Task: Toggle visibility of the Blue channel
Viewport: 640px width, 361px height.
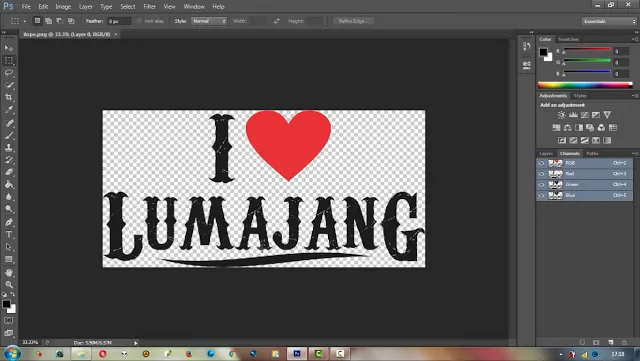Action: 542,195
